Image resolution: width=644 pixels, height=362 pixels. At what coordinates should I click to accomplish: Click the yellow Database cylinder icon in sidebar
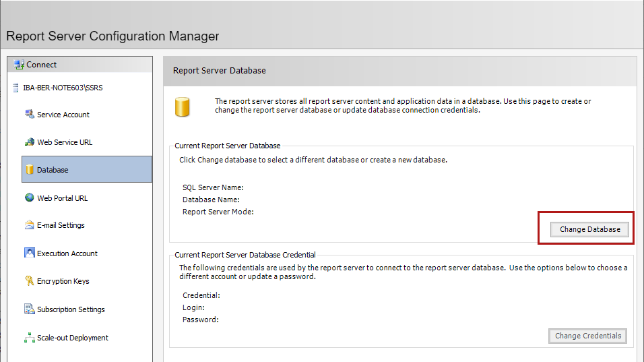tap(30, 170)
